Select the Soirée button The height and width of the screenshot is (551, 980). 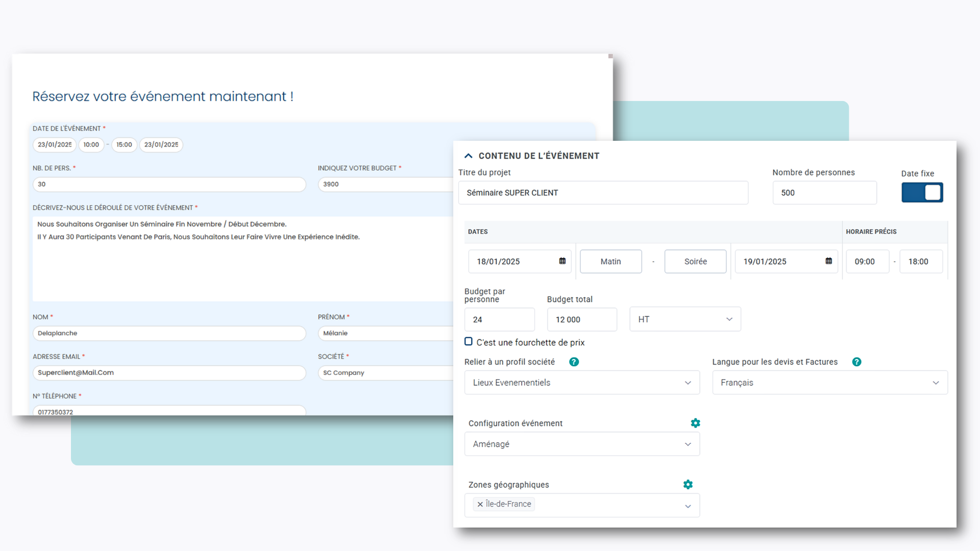pyautogui.click(x=695, y=261)
